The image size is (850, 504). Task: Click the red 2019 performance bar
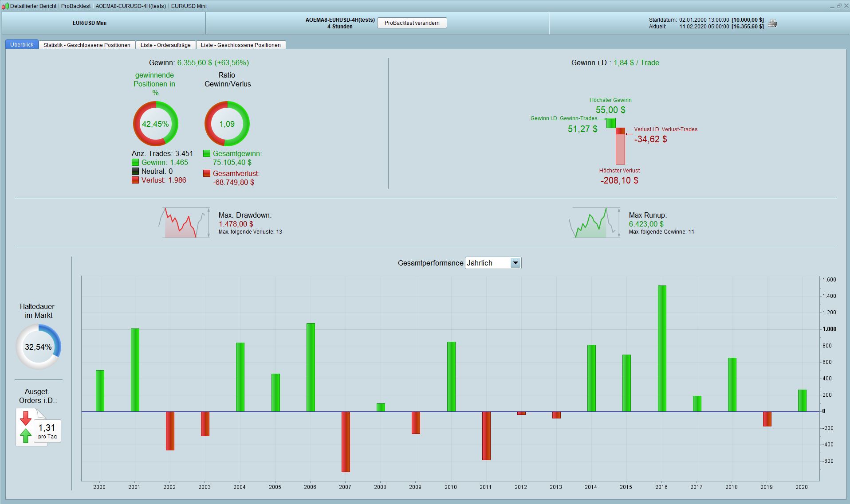767,419
